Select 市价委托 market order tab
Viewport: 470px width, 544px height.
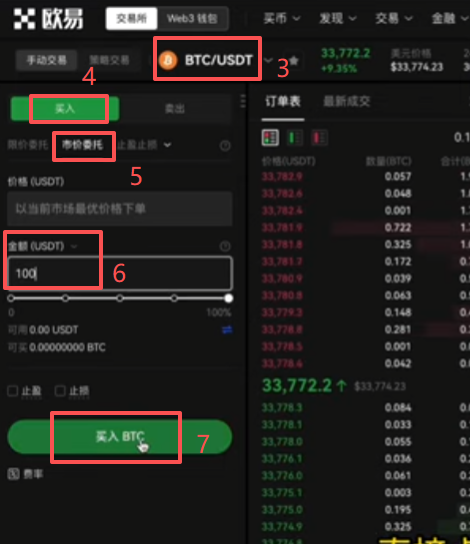[83, 145]
